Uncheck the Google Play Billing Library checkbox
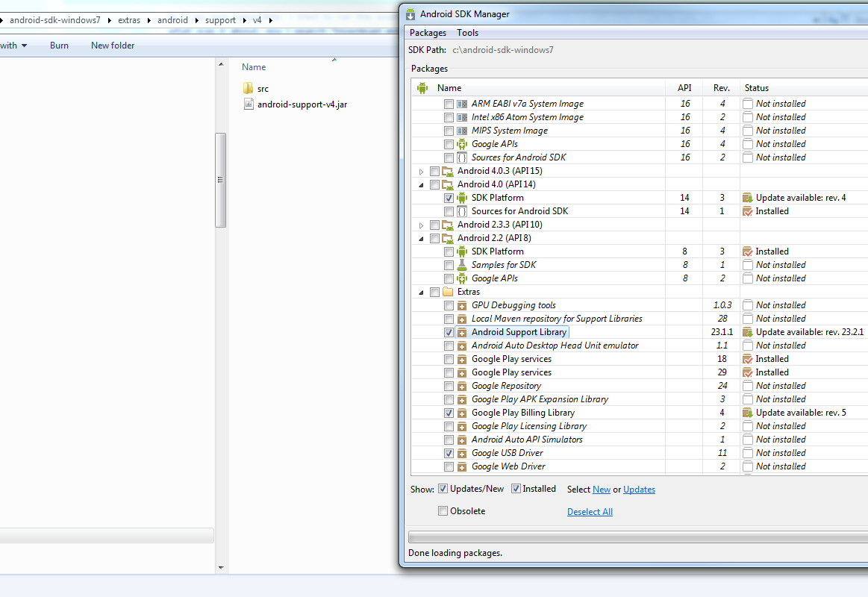868x597 pixels. pos(449,413)
